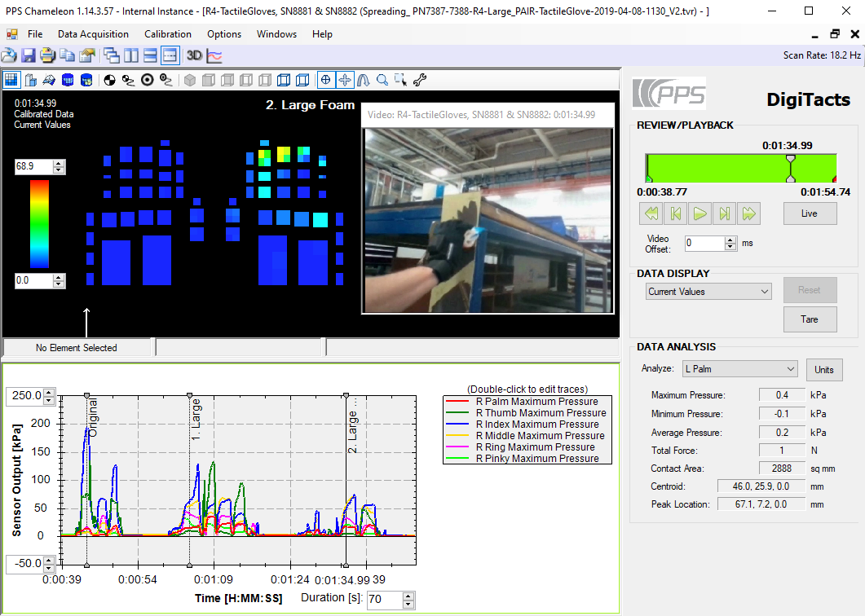Select the last wireframe cube view icon
865x616 pixels.
pos(302,80)
